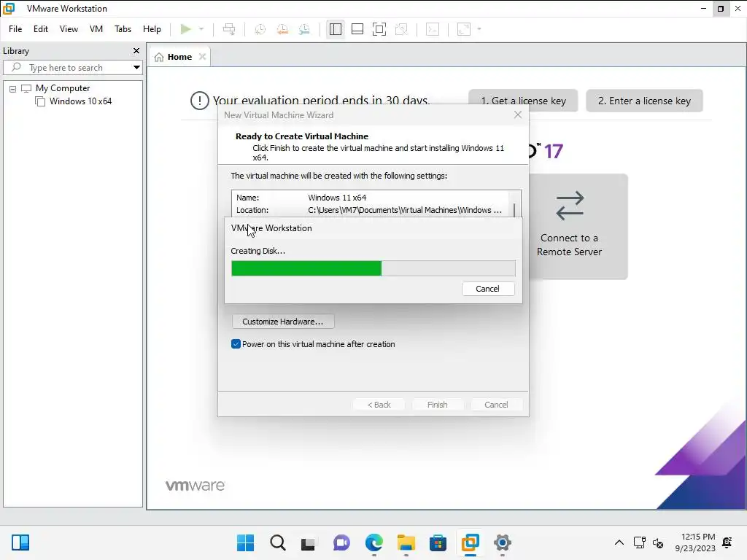Image resolution: width=747 pixels, height=560 pixels.
Task: Open the clock and date panel
Action: click(x=695, y=542)
